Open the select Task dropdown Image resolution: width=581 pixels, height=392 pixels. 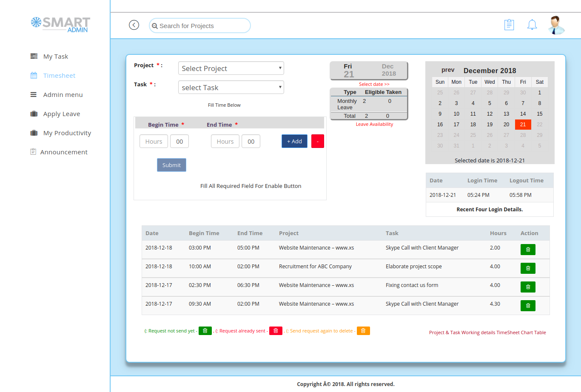click(231, 87)
